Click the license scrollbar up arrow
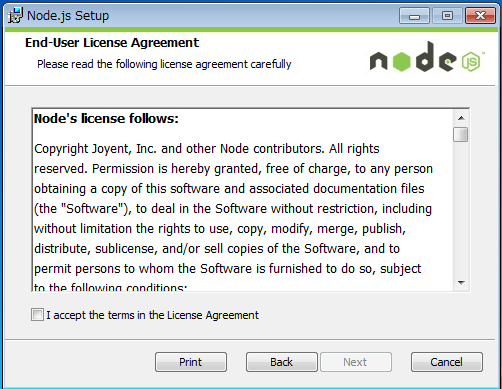The height and width of the screenshot is (389, 502). (x=461, y=118)
